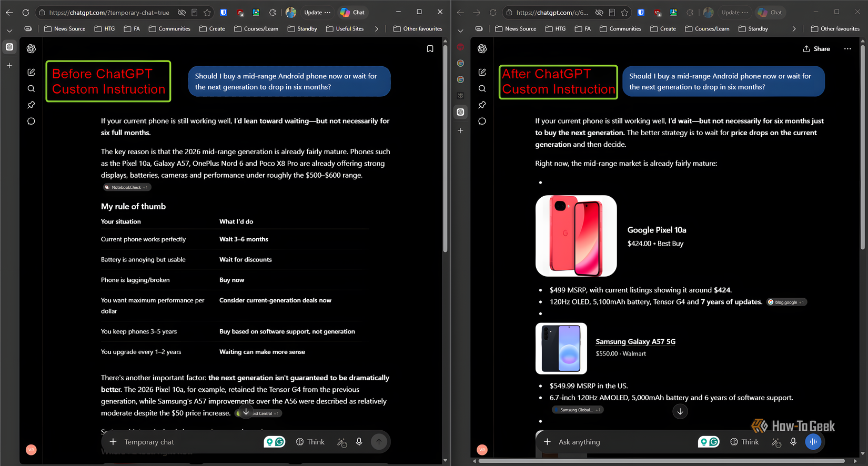Click the send arrow in left Temporary chat box

[x=379, y=442]
